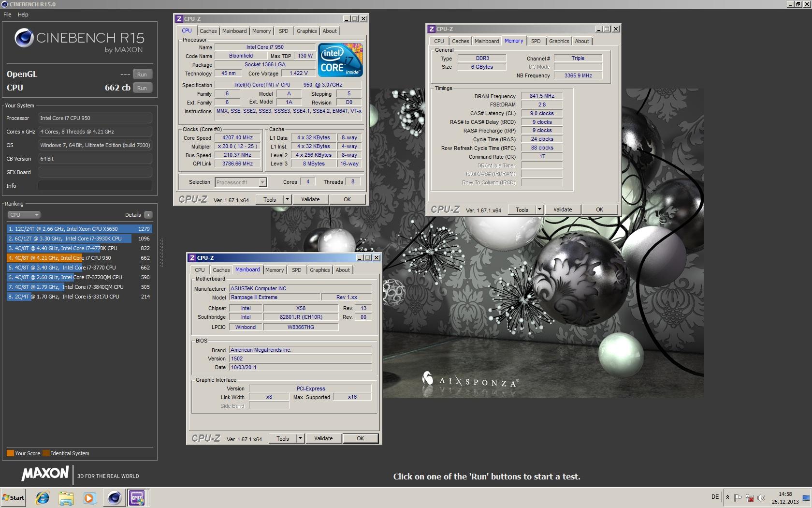Click the Intel Core i7 logo
Image resolution: width=812 pixels, height=508 pixels.
tap(341, 60)
